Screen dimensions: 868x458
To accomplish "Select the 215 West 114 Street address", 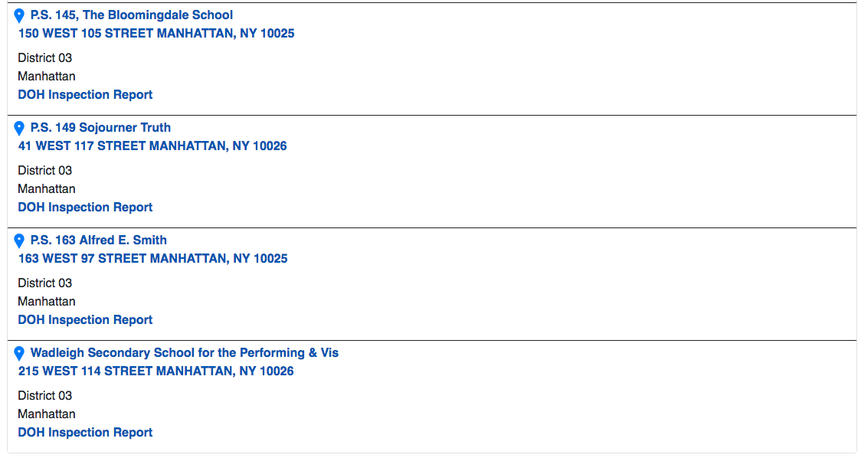I will tap(156, 371).
